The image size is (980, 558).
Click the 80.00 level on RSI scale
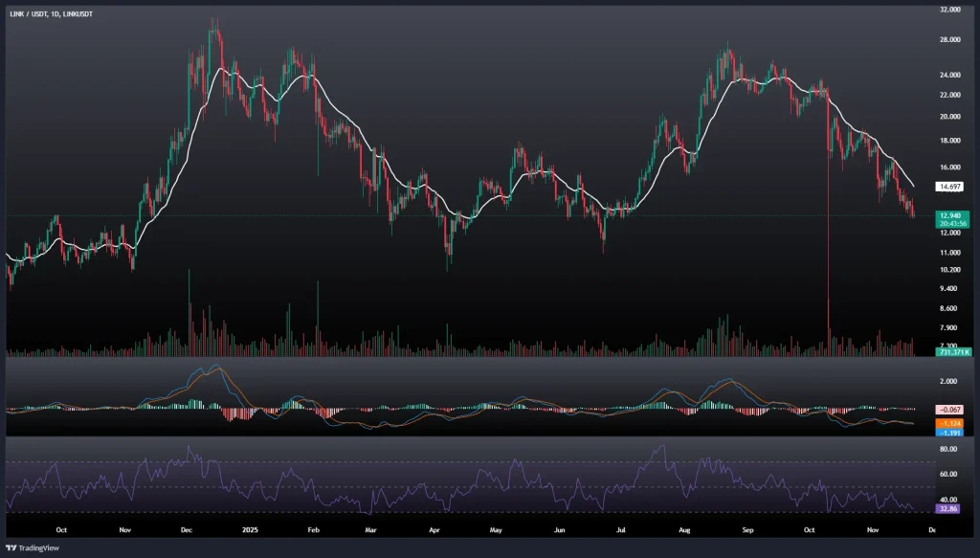pyautogui.click(x=949, y=448)
